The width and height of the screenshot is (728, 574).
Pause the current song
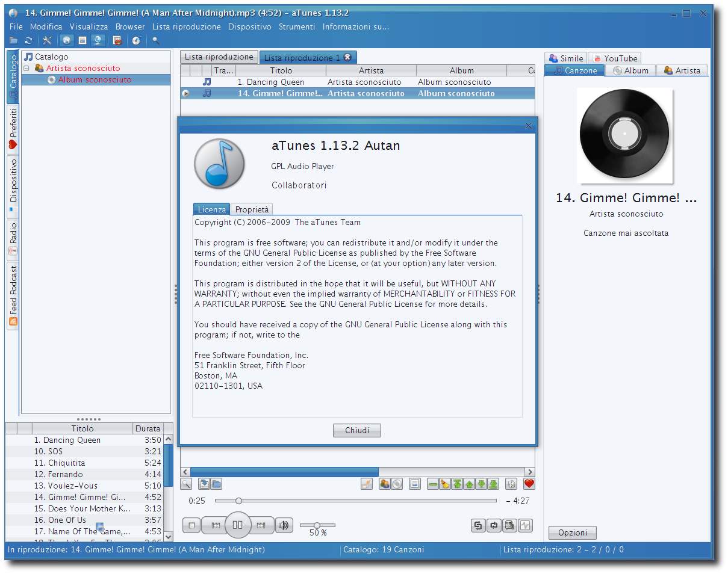click(x=237, y=525)
